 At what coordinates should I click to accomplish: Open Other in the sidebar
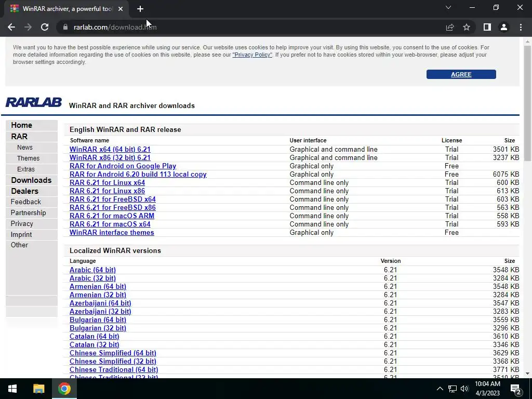tap(19, 245)
